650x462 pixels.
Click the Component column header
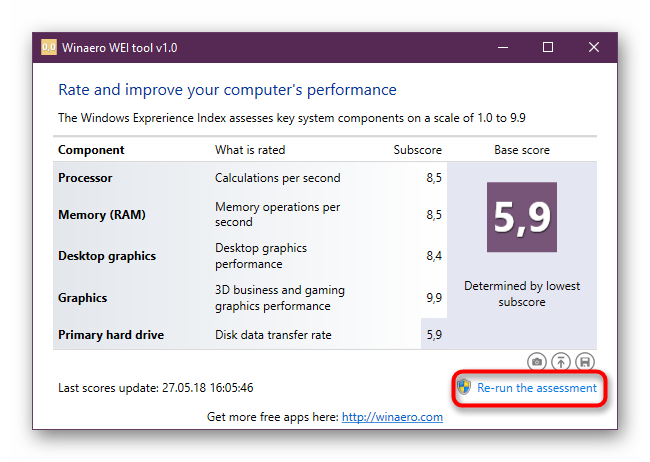pyautogui.click(x=91, y=150)
